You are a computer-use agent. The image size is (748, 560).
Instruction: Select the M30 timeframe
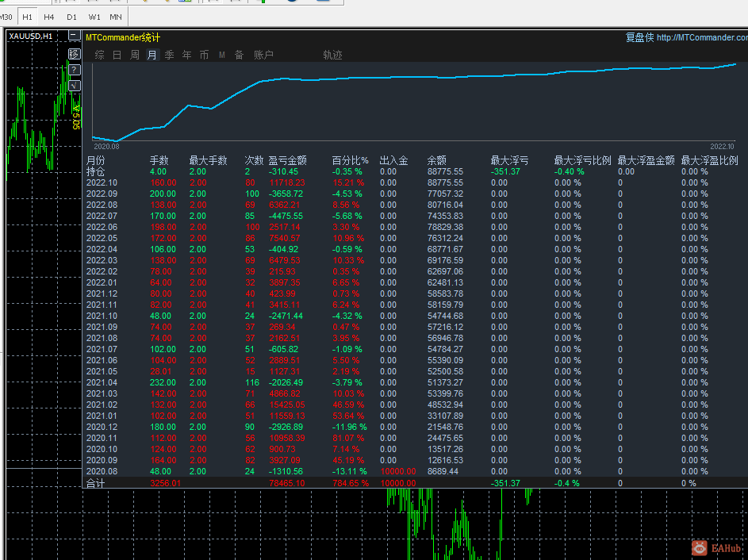click(6, 16)
